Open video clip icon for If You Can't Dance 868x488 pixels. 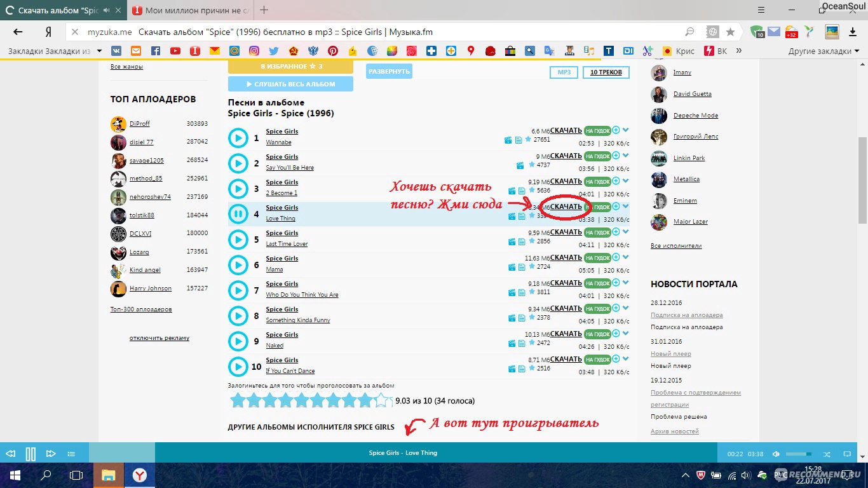[x=512, y=369]
